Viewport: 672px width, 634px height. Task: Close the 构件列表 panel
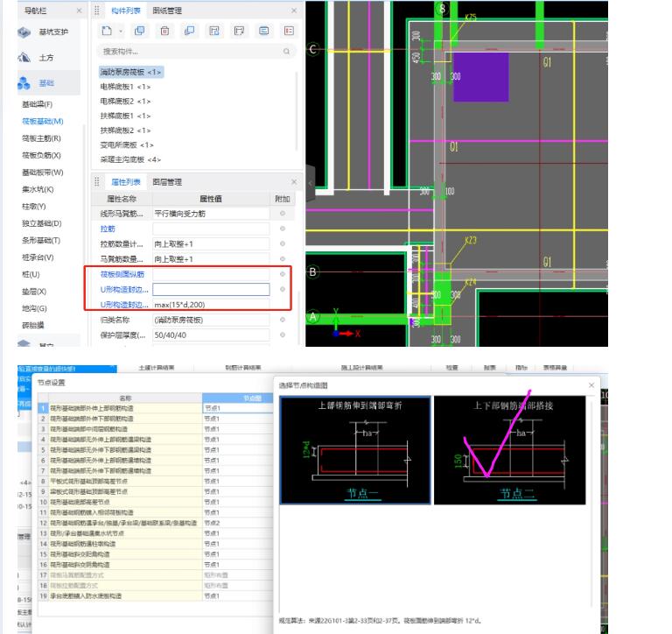point(294,11)
